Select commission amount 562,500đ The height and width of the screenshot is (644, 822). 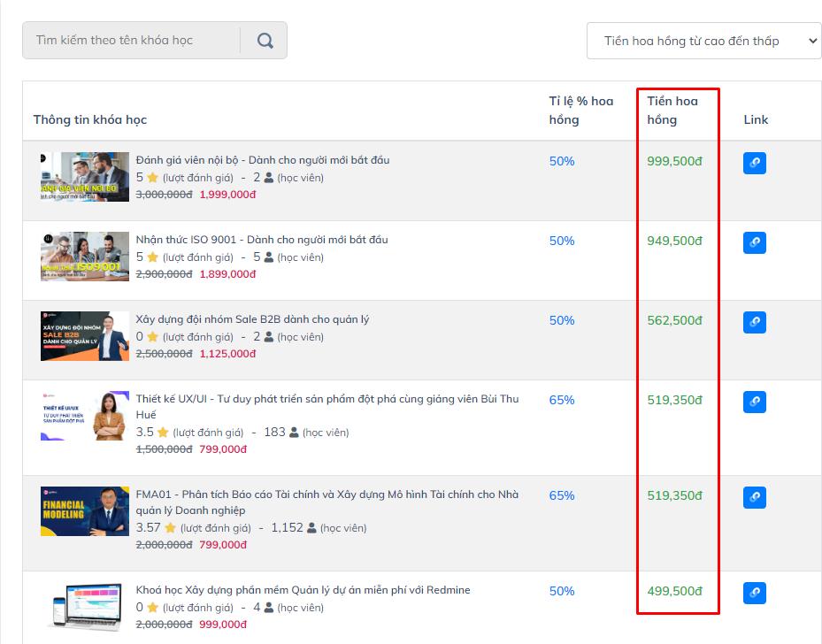coord(675,320)
